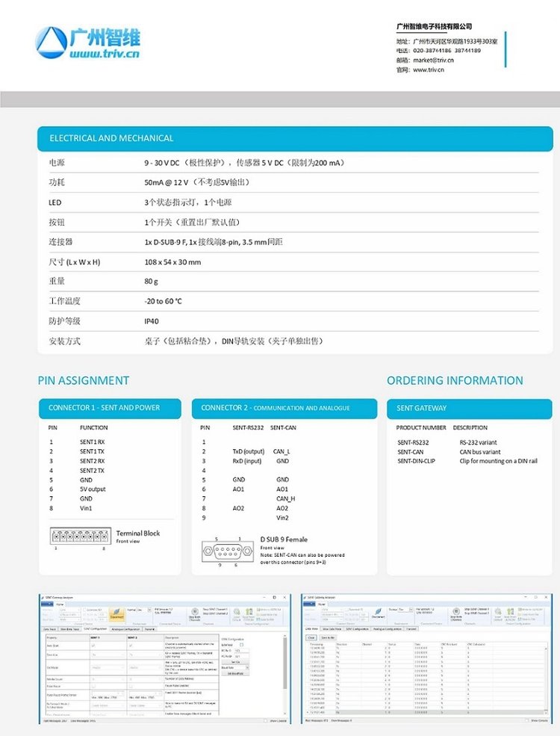Open SENT 1 Crc Mode dropdown
The image size is (560, 736).
[108, 667]
